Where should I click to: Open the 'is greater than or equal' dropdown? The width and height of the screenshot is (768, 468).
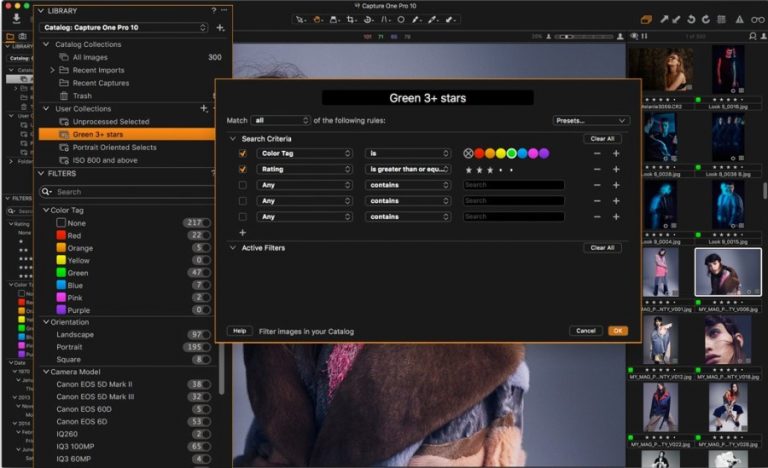pyautogui.click(x=408, y=169)
